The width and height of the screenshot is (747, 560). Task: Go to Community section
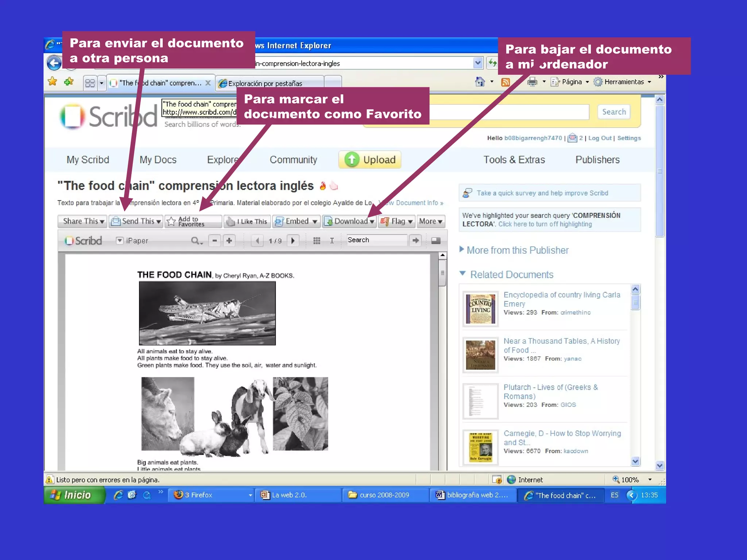[x=293, y=160]
